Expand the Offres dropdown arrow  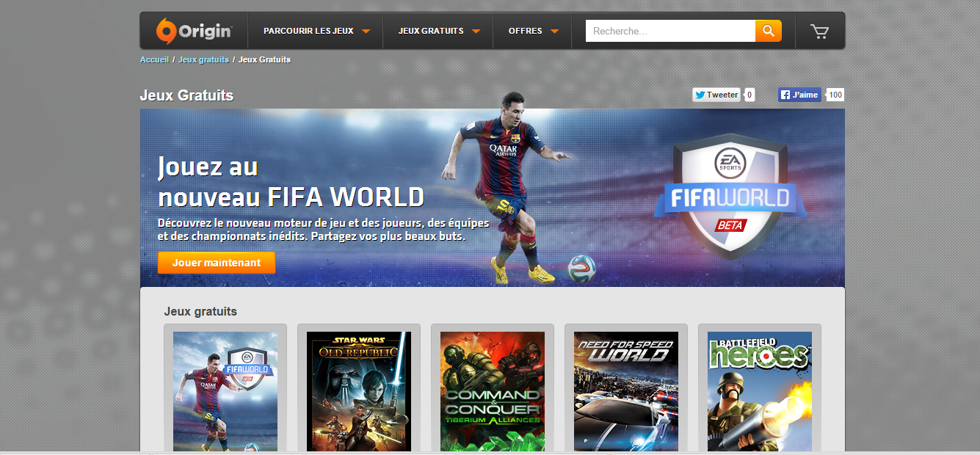(x=554, y=32)
